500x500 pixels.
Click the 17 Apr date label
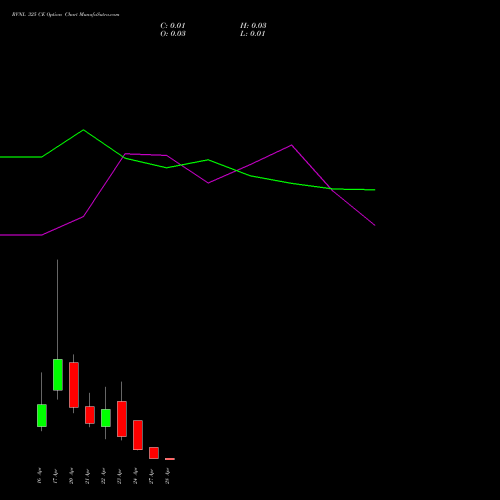click(x=56, y=476)
